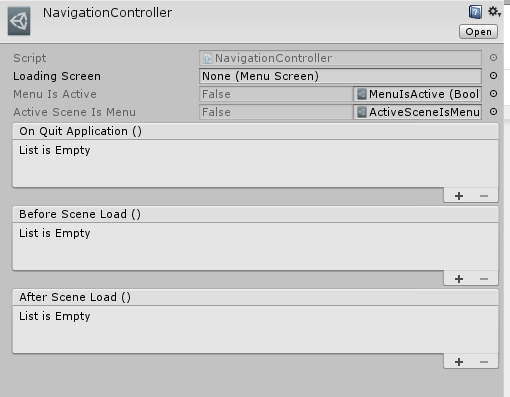Click the script file icon in Script field
Image resolution: width=510 pixels, height=397 pixels.
pos(208,58)
